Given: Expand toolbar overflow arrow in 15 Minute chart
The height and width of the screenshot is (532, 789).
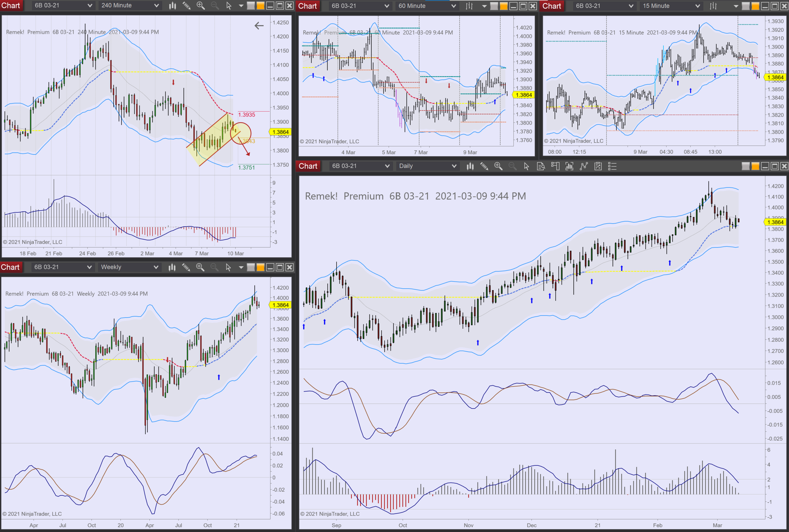Looking at the screenshot, I should tap(736, 6).
